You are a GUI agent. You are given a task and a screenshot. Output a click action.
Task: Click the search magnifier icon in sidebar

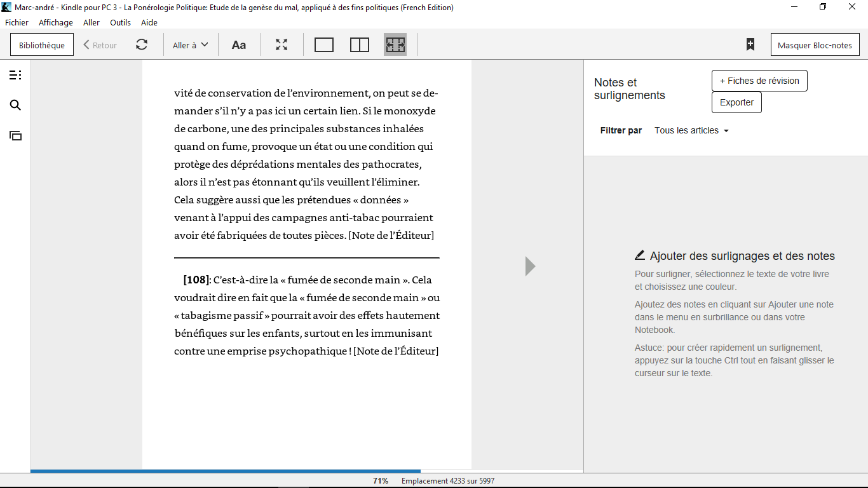click(x=15, y=105)
